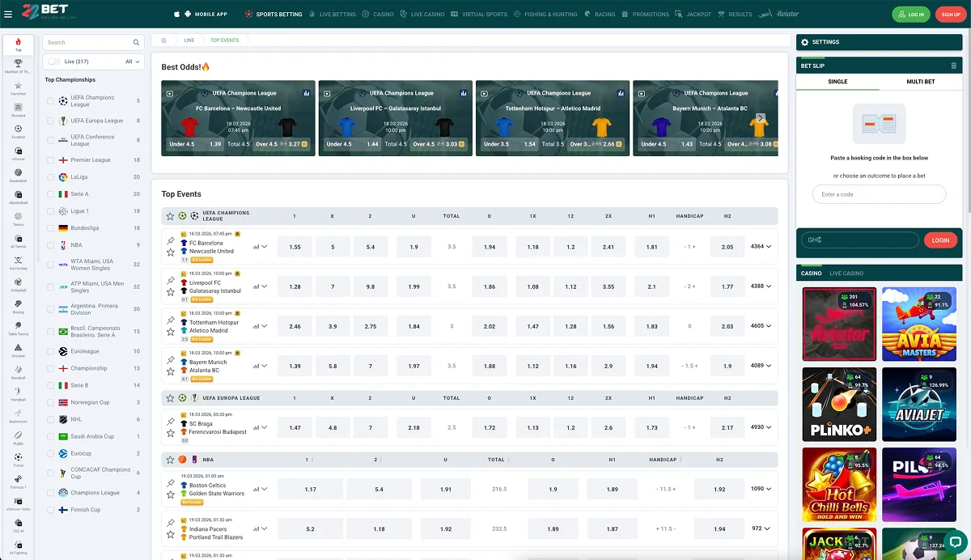Favorite the Liverpool FC vs Galatasaray match star
This screenshot has height=560, width=971.
171,292
